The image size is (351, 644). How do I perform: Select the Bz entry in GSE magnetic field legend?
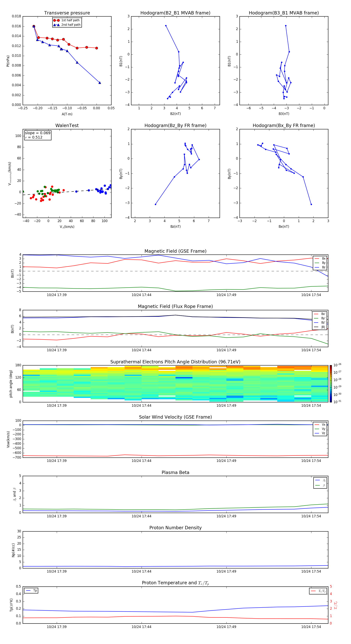320,267
